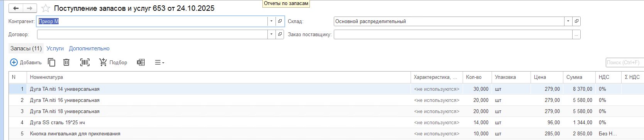Click Добавить to add a row

click(x=25, y=62)
